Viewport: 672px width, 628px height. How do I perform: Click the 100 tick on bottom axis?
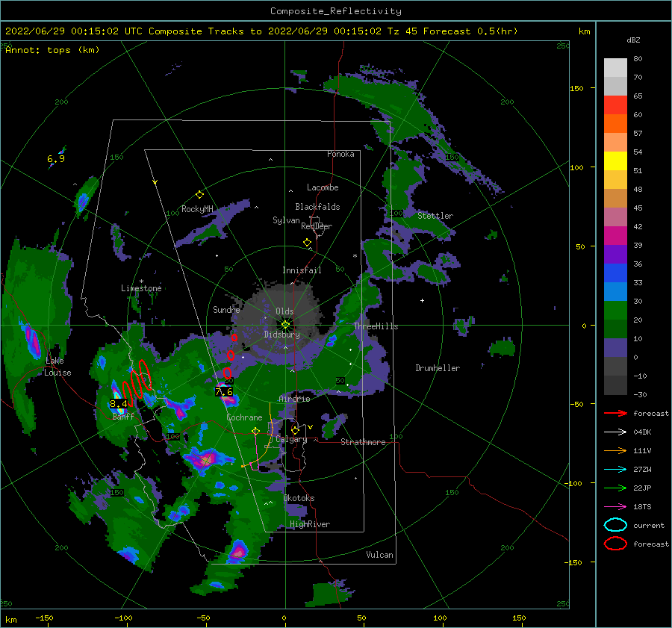pos(440,618)
